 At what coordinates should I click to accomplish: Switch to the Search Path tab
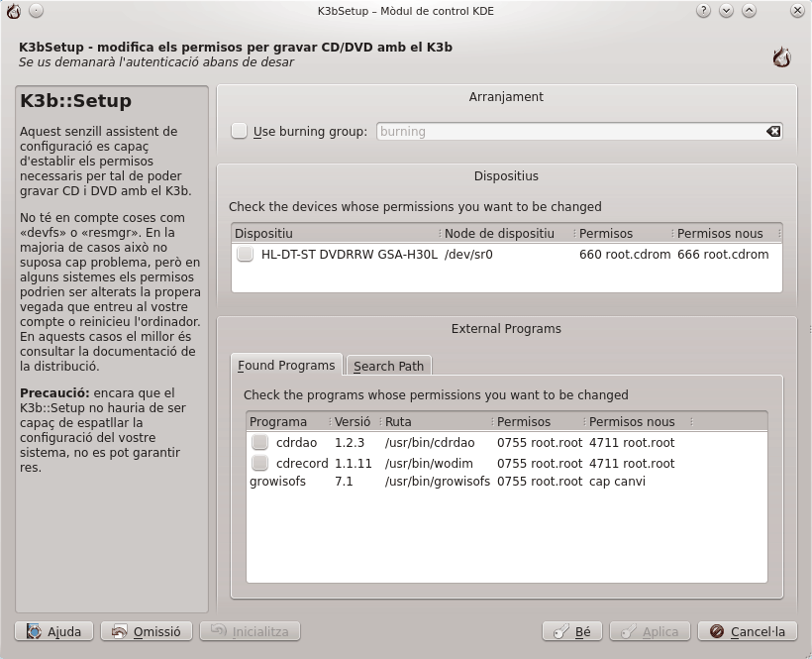coord(388,366)
